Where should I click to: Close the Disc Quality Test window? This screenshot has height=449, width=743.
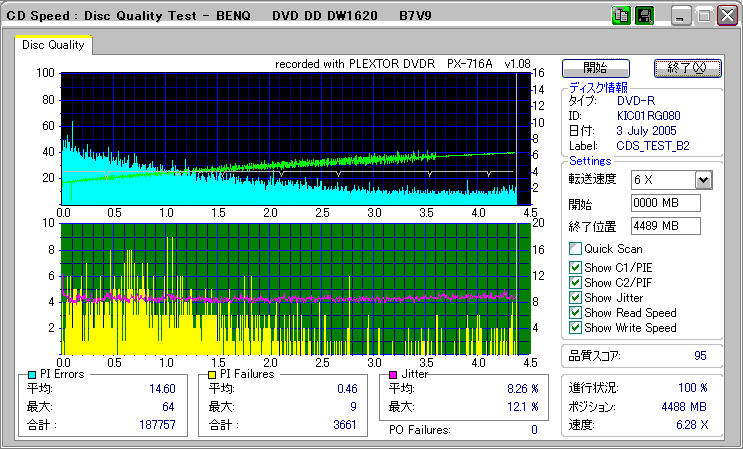click(x=725, y=17)
